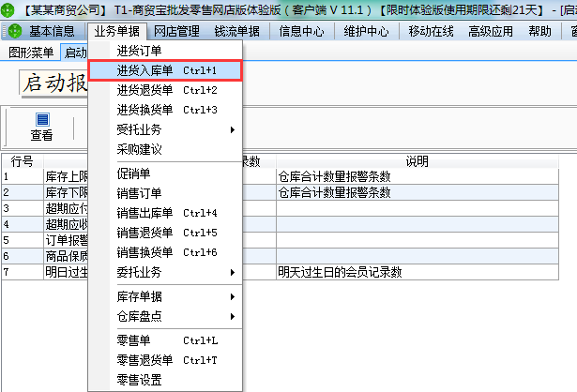The image size is (577, 392).
Task: Expand the 委托业务 submenu
Action: [165, 272]
